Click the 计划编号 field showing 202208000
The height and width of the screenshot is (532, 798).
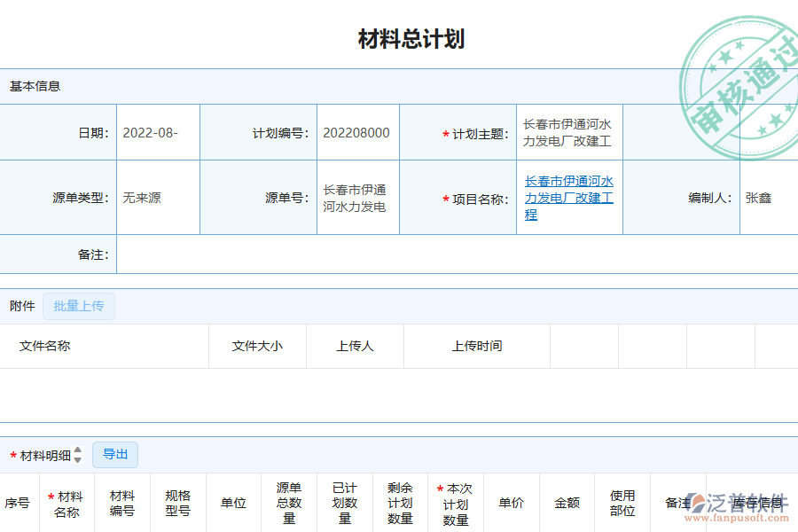[x=357, y=132]
